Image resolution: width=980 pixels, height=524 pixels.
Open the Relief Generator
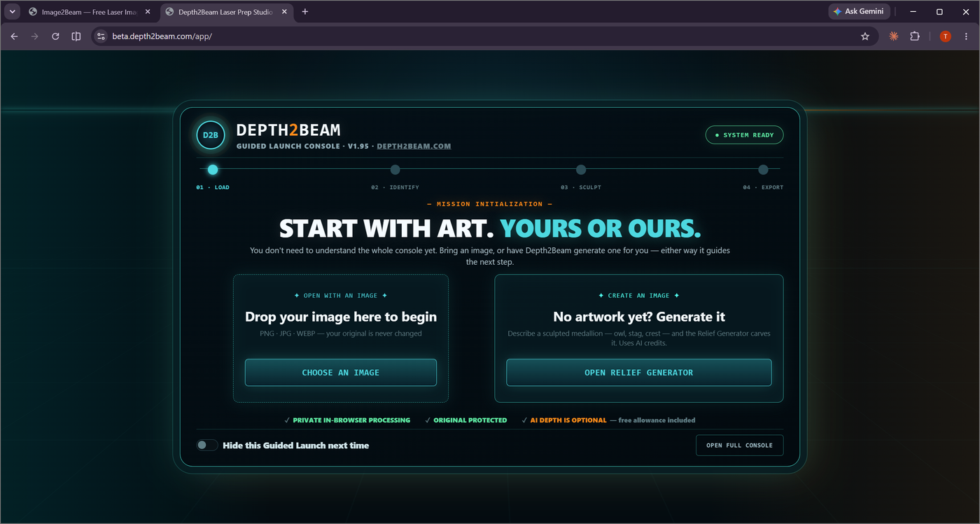point(639,373)
